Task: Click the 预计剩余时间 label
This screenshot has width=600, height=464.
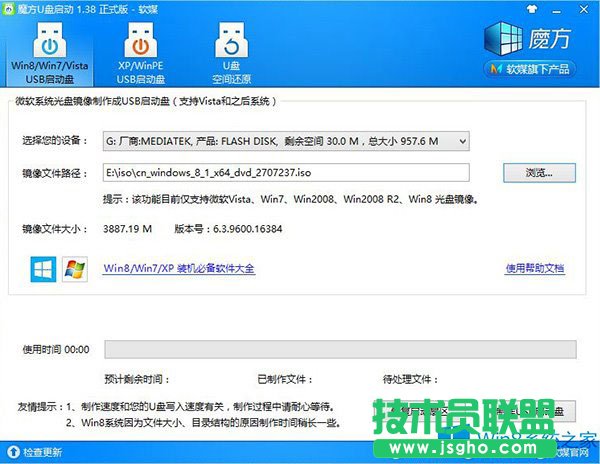Action: point(137,379)
